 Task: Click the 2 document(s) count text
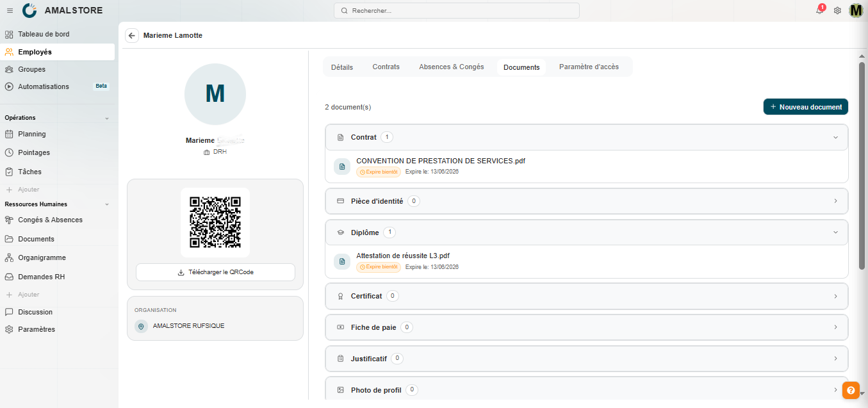point(348,107)
